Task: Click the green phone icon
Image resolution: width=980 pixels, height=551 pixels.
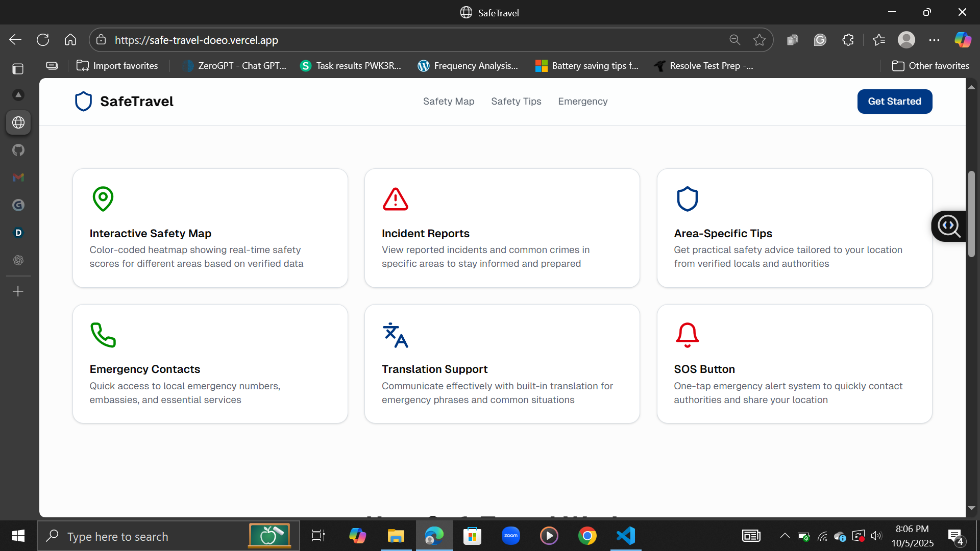Action: click(103, 335)
